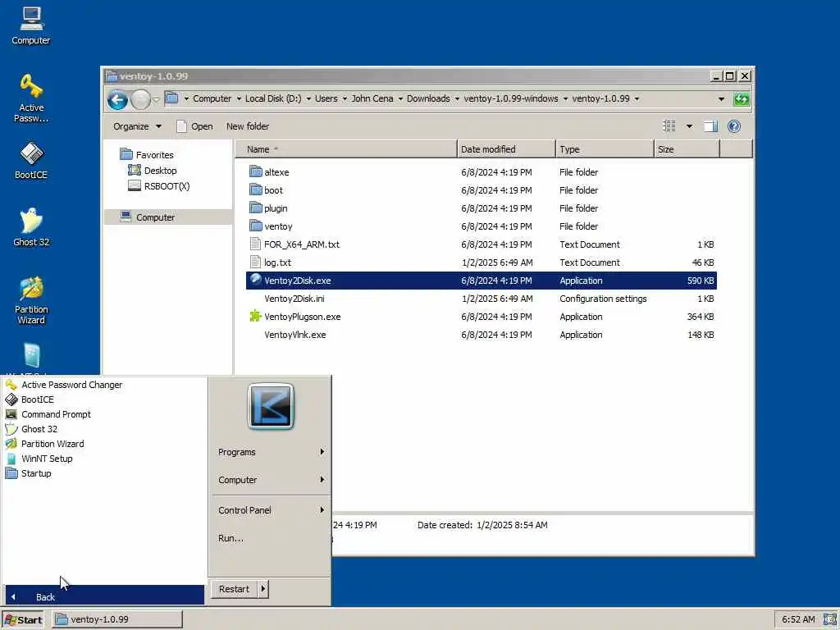The image size is (840, 630).
Task: Open the view options dropdown arrow
Action: tap(689, 126)
